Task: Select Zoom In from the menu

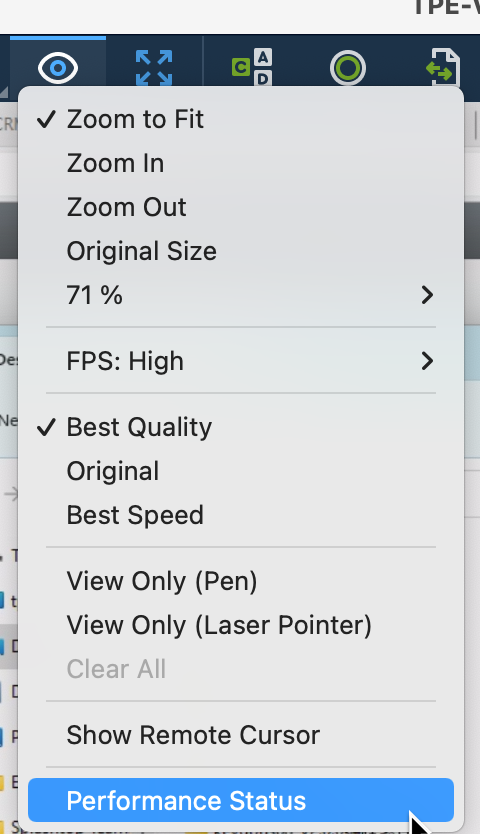Action: point(241,163)
